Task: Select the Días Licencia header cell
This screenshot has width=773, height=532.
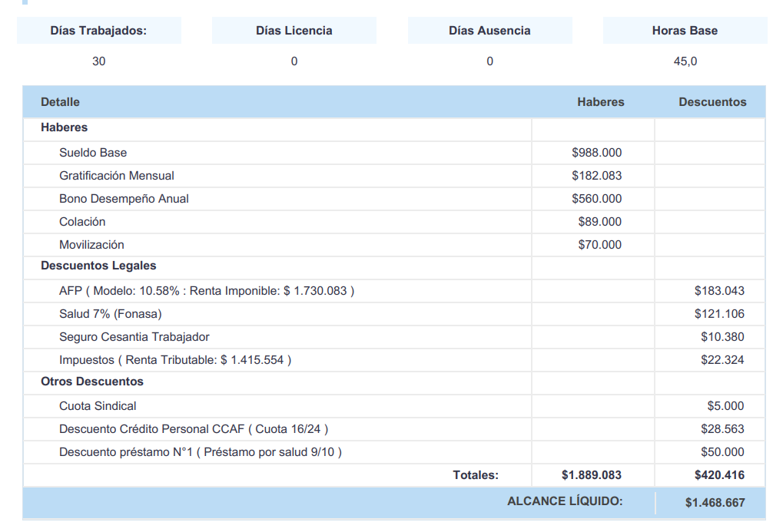Action: click(294, 31)
